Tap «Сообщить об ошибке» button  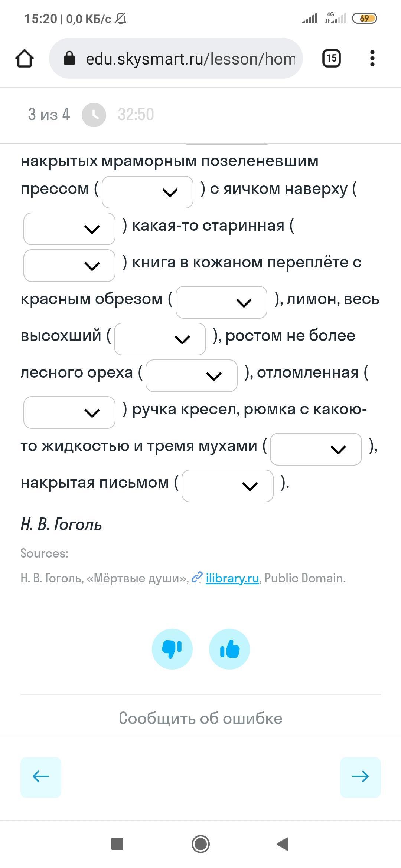(200, 719)
